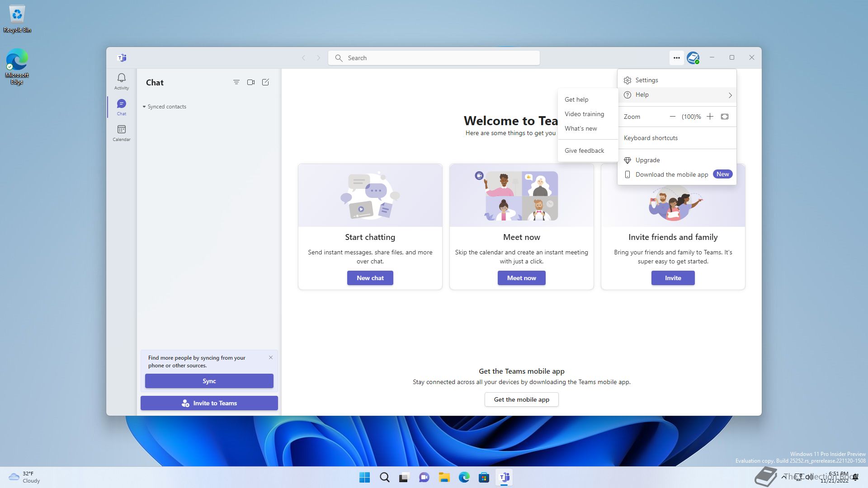Start a video meeting from Chat header

tap(251, 82)
